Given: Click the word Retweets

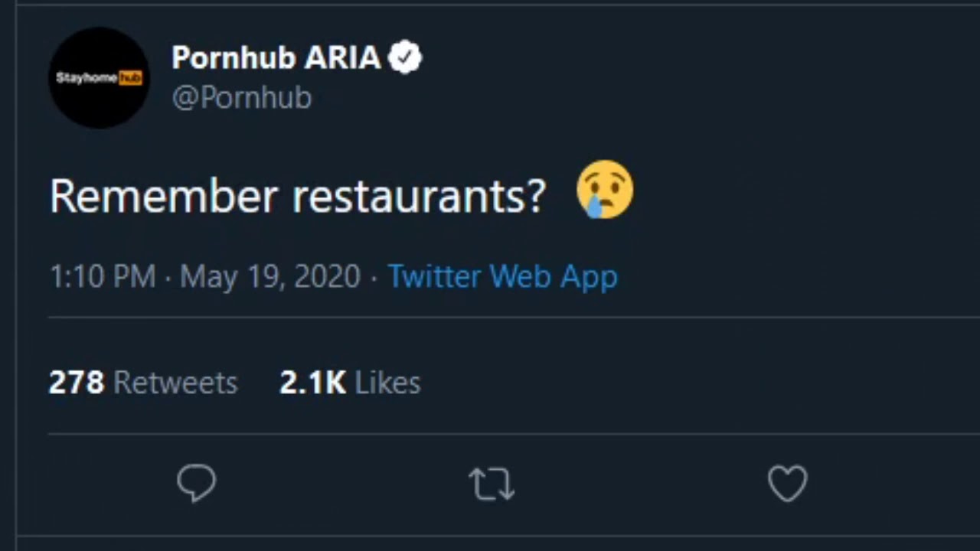Looking at the screenshot, I should point(175,383).
